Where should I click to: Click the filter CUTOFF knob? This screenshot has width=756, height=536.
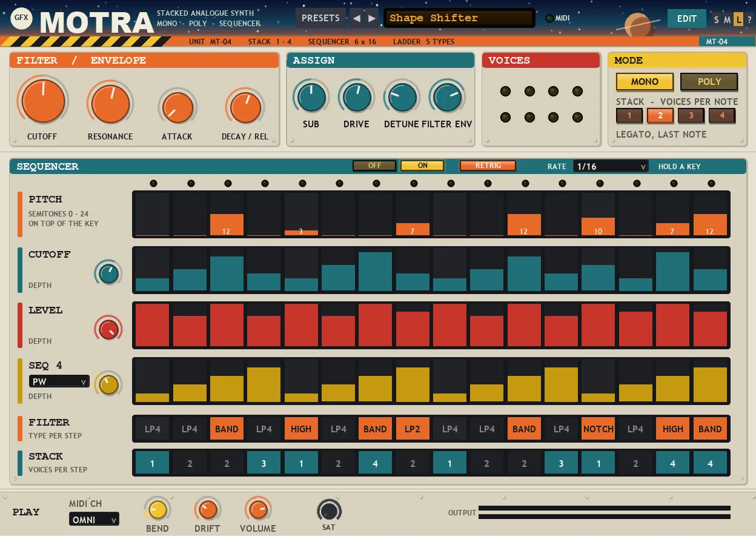(43, 101)
